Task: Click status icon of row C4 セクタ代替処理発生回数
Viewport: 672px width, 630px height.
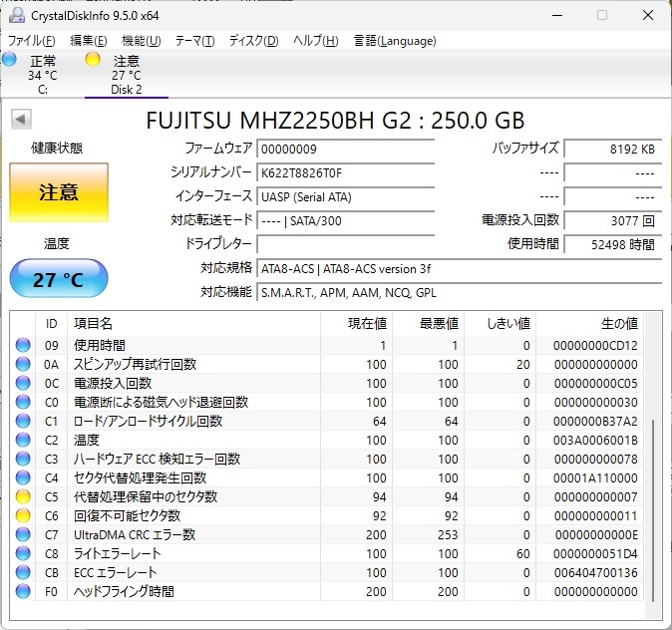Action: tap(23, 477)
